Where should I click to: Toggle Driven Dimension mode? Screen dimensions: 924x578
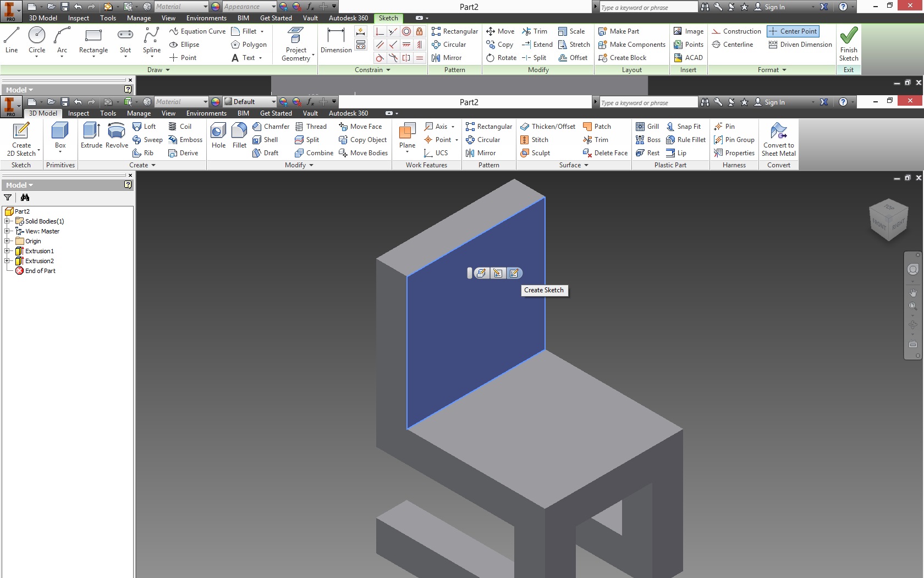coord(800,45)
